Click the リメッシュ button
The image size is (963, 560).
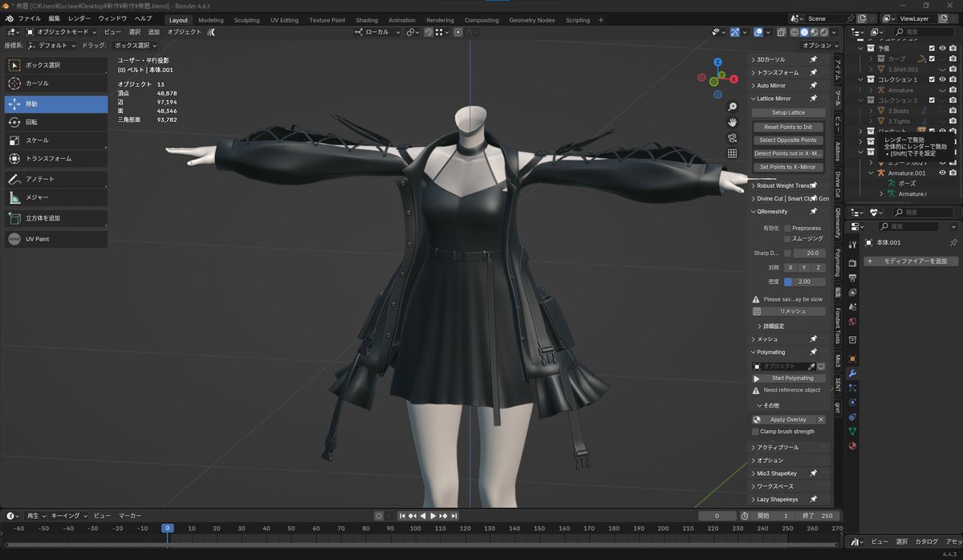(x=788, y=311)
